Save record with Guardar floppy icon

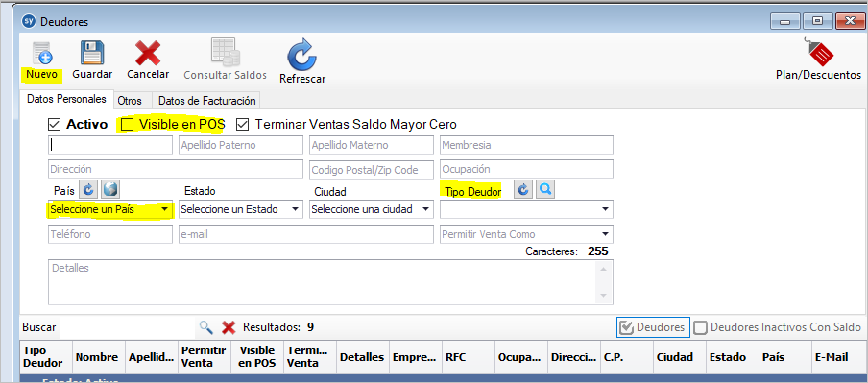click(x=92, y=53)
